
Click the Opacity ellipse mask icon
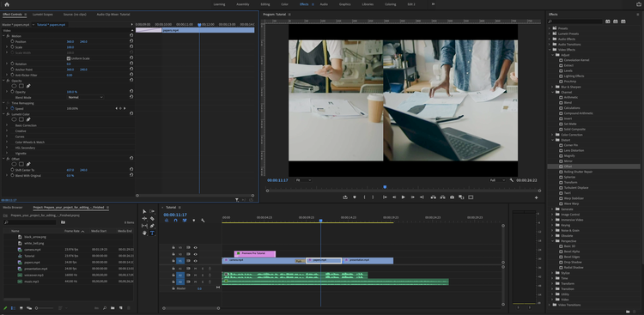point(14,86)
